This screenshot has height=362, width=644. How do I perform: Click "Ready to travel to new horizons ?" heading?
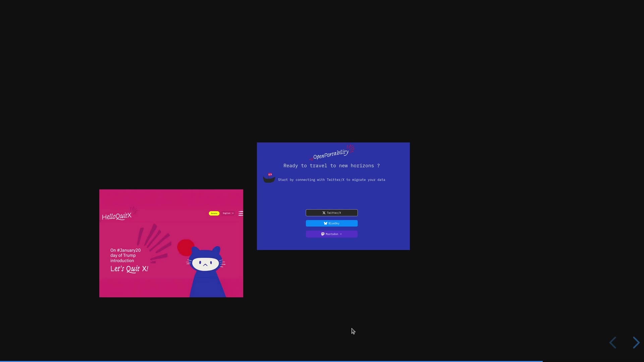pyautogui.click(x=331, y=166)
